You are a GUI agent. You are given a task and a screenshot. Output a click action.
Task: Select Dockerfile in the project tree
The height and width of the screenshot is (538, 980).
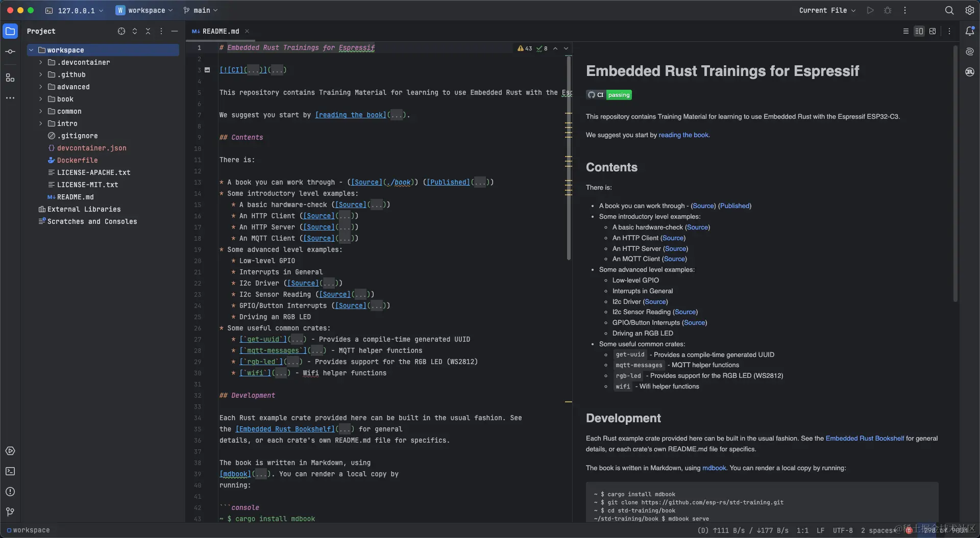click(77, 160)
